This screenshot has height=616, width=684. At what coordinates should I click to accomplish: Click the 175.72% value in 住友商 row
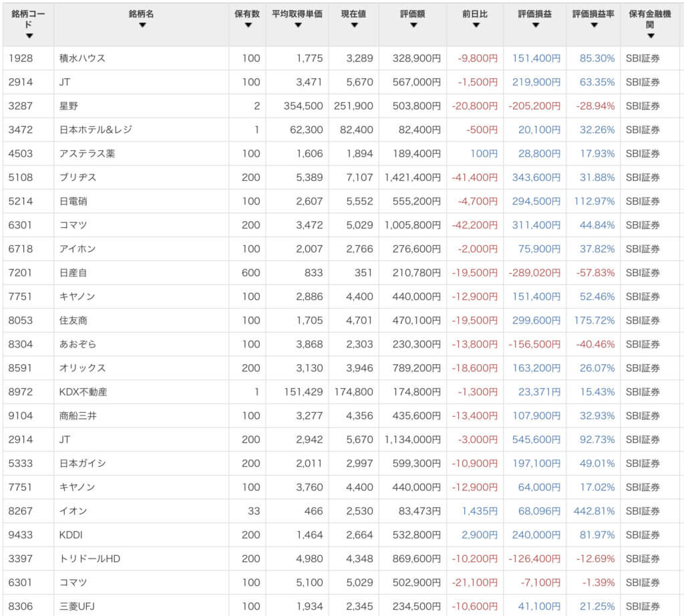[594, 320]
